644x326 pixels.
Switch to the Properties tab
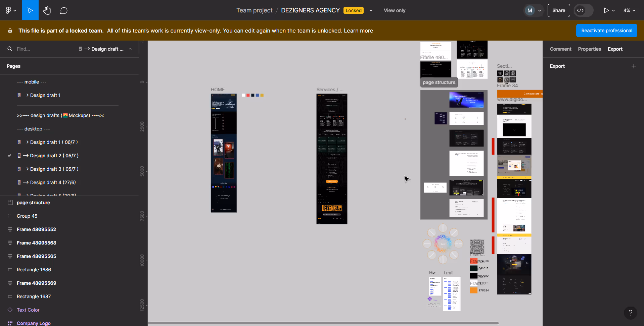tap(589, 49)
